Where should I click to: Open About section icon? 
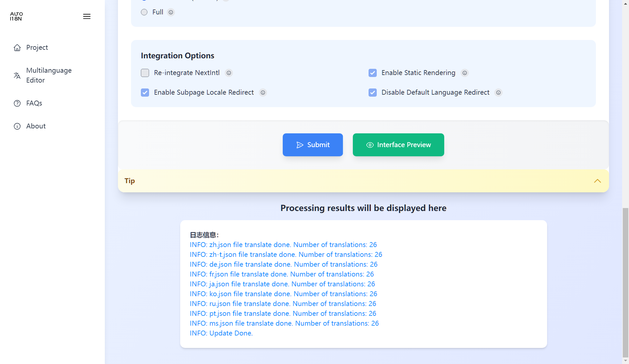point(17,126)
